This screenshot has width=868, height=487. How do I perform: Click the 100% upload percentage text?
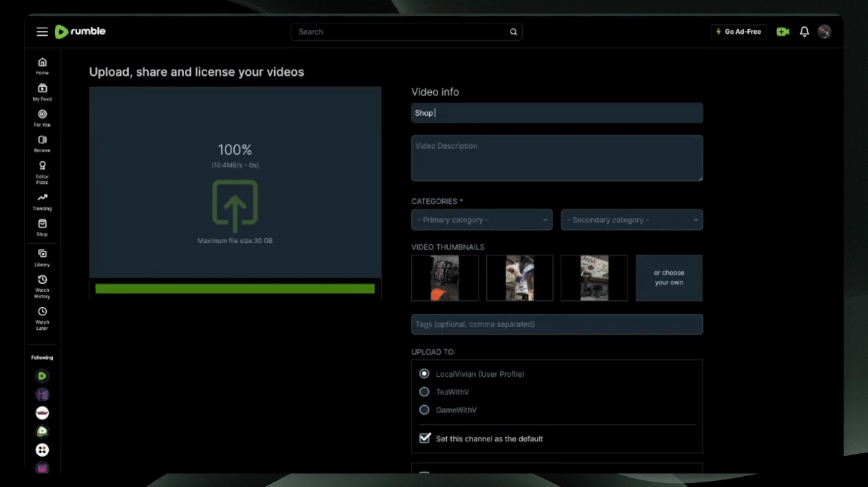tap(235, 149)
